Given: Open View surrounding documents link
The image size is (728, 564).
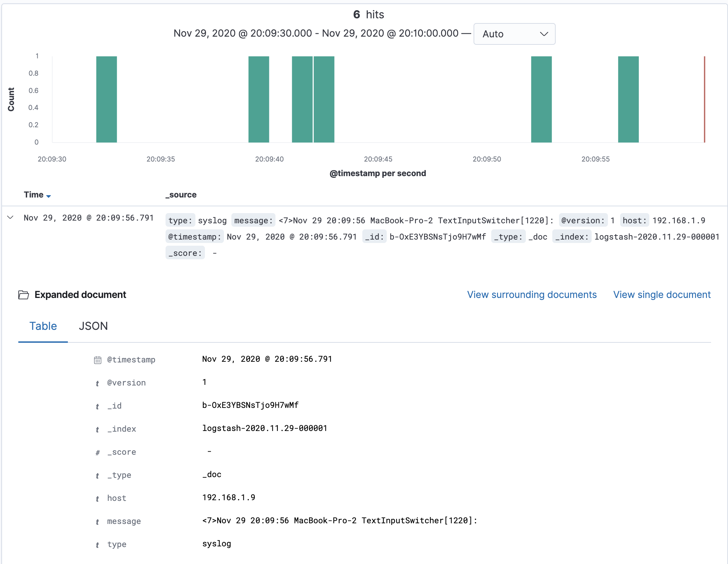Looking at the screenshot, I should (532, 295).
